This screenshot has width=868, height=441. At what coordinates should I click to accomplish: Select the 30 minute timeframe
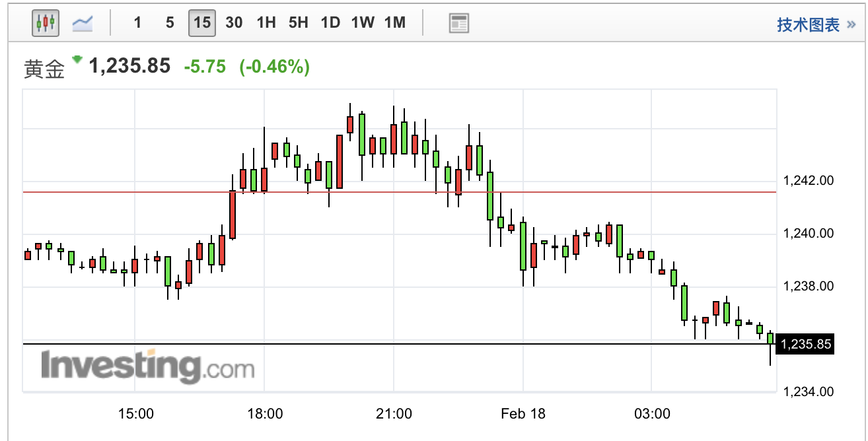[234, 23]
